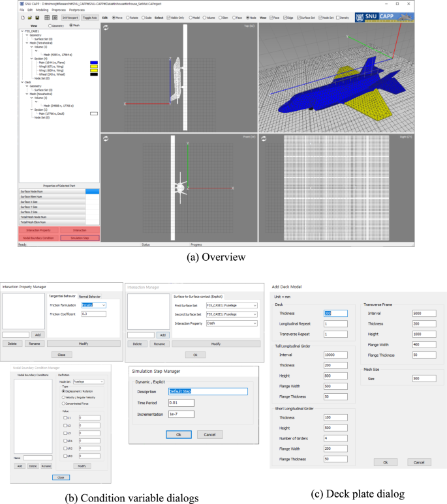Click the yellow Wing0 color swatch
Viewport: 447px width, 504px height.
[94, 67]
